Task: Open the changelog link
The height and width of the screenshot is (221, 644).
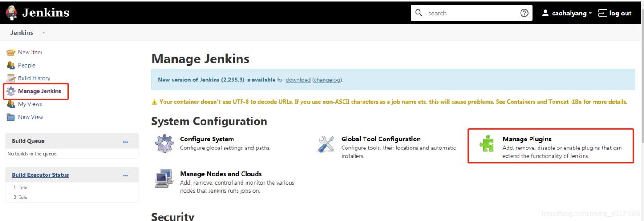Action: (x=327, y=80)
